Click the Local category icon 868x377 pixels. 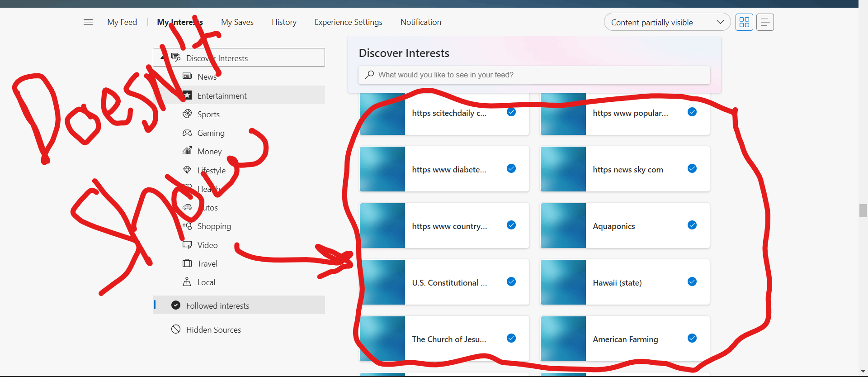187,282
